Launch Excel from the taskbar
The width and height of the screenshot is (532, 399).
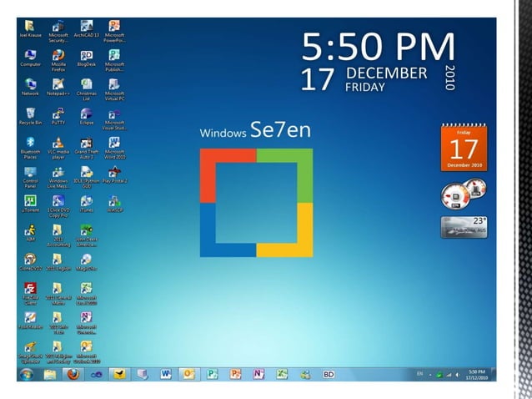(282, 374)
